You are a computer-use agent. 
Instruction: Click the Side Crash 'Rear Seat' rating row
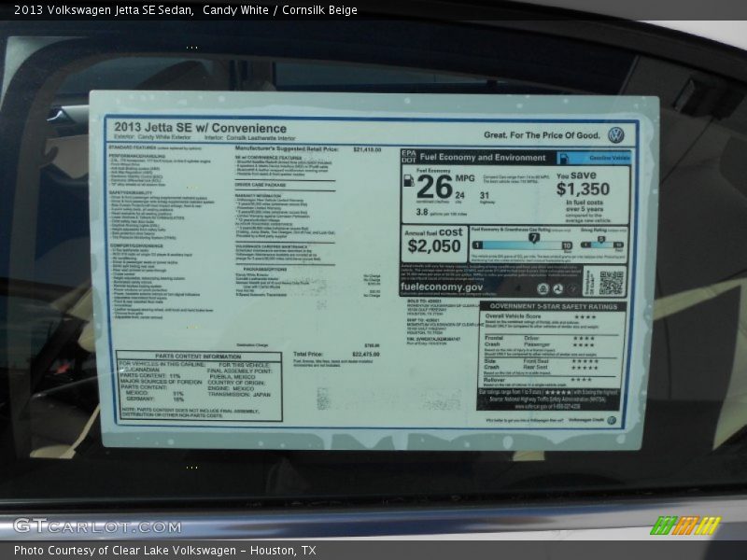[x=560, y=368]
